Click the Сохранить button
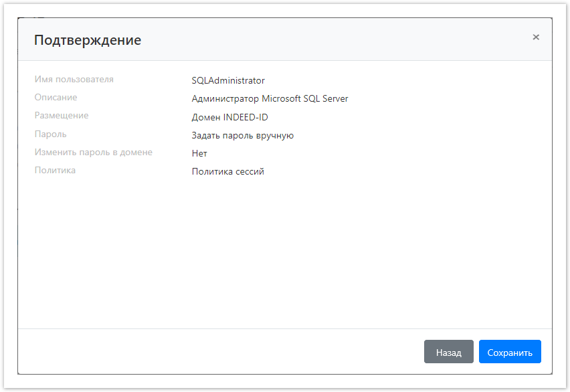Viewport: 570px width, 392px height. [x=510, y=351]
